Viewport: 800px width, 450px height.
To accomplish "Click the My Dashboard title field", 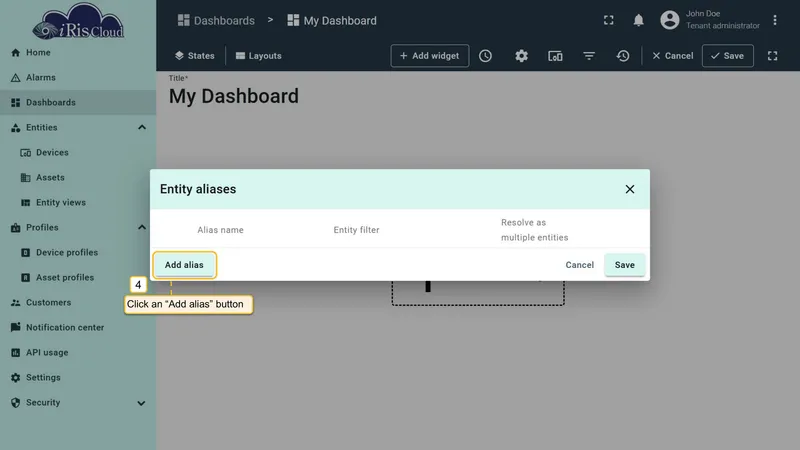I will tap(234, 96).
